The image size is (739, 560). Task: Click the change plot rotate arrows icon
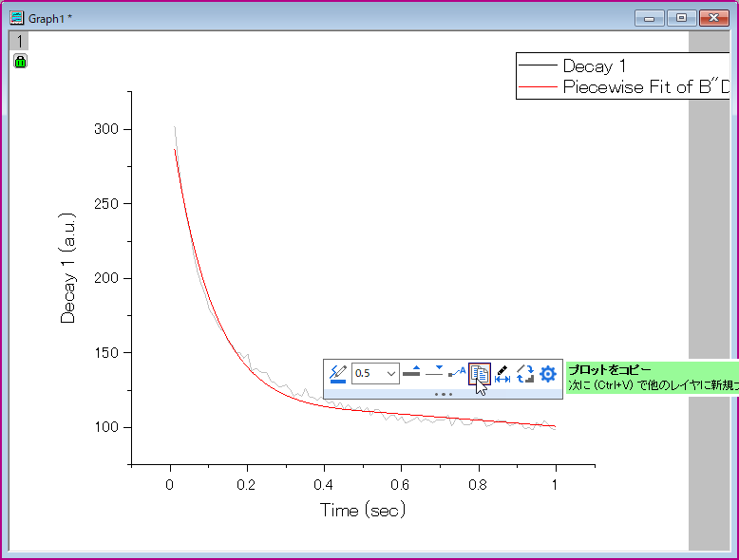tap(525, 373)
